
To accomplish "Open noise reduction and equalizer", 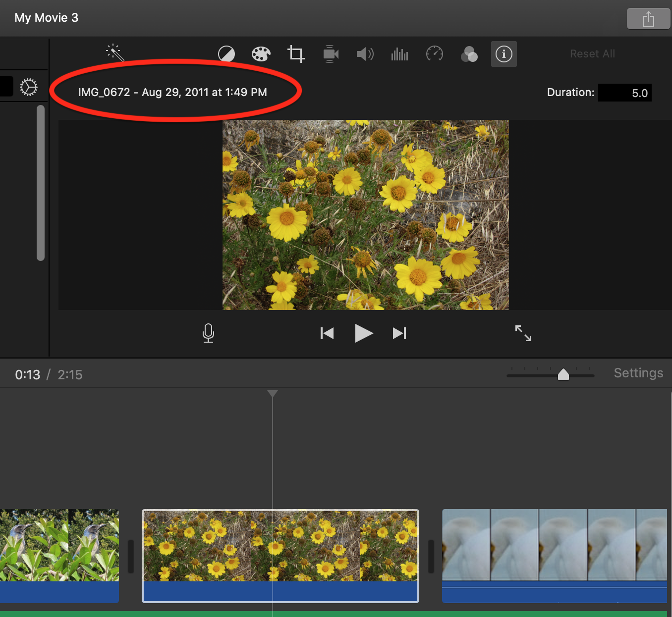I will [x=399, y=53].
